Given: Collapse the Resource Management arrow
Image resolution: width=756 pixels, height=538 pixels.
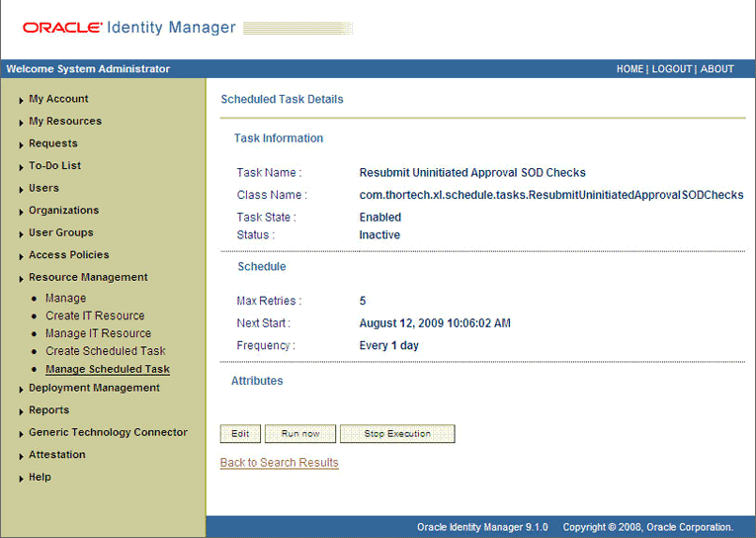Looking at the screenshot, I should pos(21,279).
